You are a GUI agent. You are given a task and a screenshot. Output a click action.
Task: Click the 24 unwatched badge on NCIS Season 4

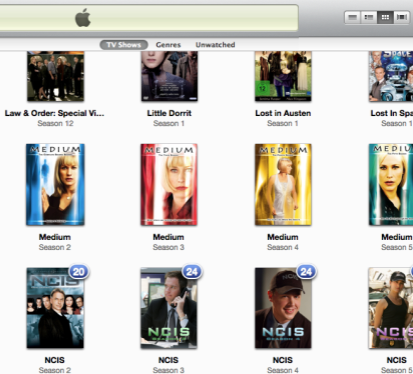pyautogui.click(x=306, y=272)
